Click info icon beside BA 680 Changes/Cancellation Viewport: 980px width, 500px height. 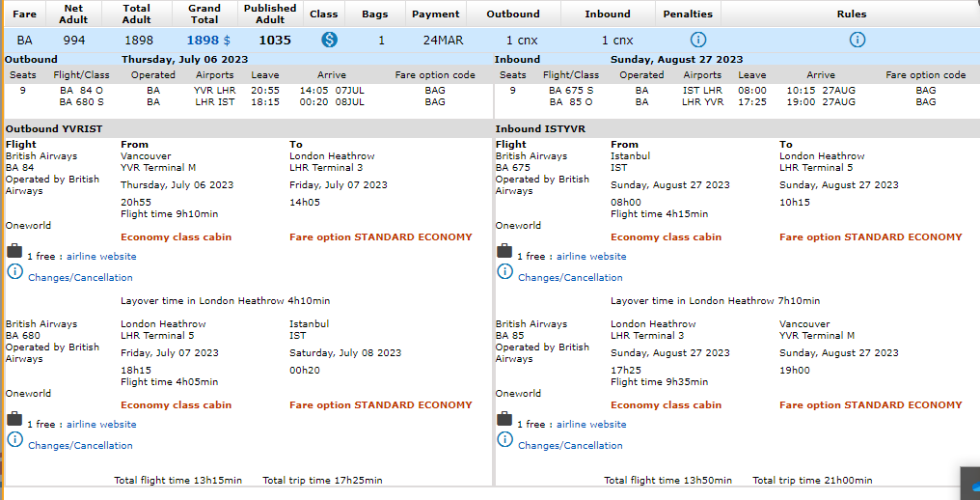pyautogui.click(x=14, y=440)
